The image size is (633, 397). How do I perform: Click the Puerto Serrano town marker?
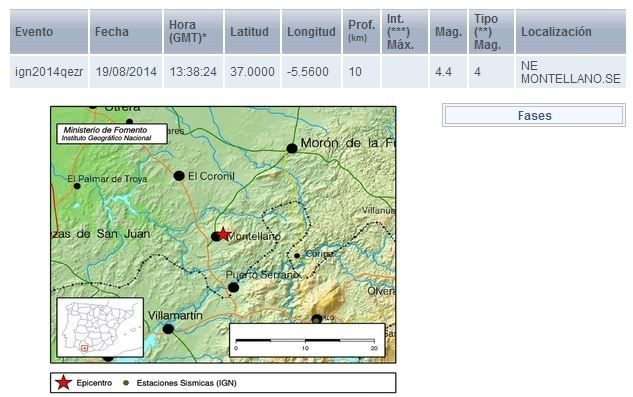tap(233, 288)
